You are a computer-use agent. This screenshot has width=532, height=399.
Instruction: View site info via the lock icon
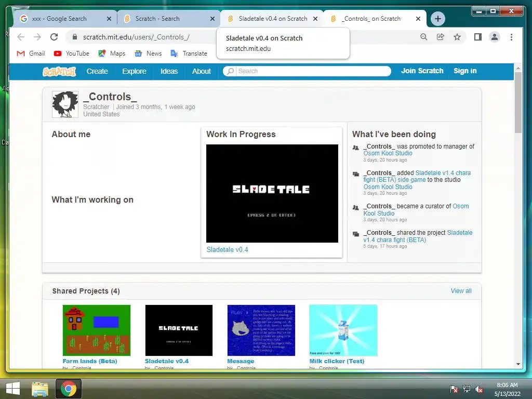[x=75, y=37]
